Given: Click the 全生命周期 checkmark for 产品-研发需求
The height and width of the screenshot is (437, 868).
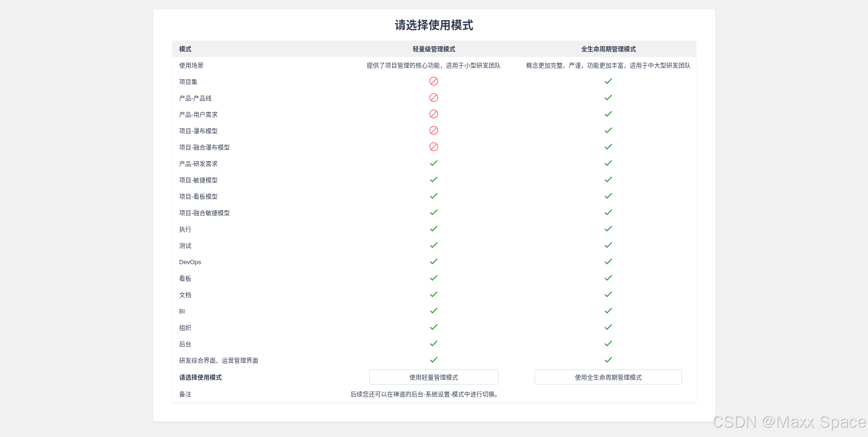Looking at the screenshot, I should pos(608,163).
